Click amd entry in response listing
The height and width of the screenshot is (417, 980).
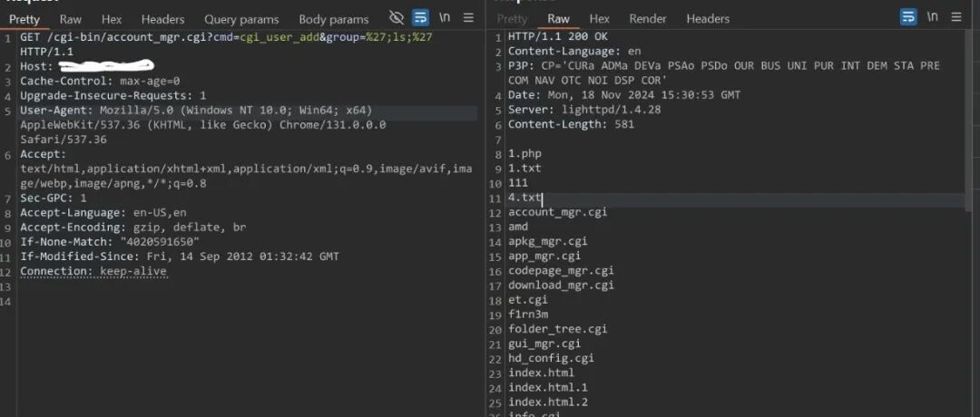pyautogui.click(x=518, y=227)
